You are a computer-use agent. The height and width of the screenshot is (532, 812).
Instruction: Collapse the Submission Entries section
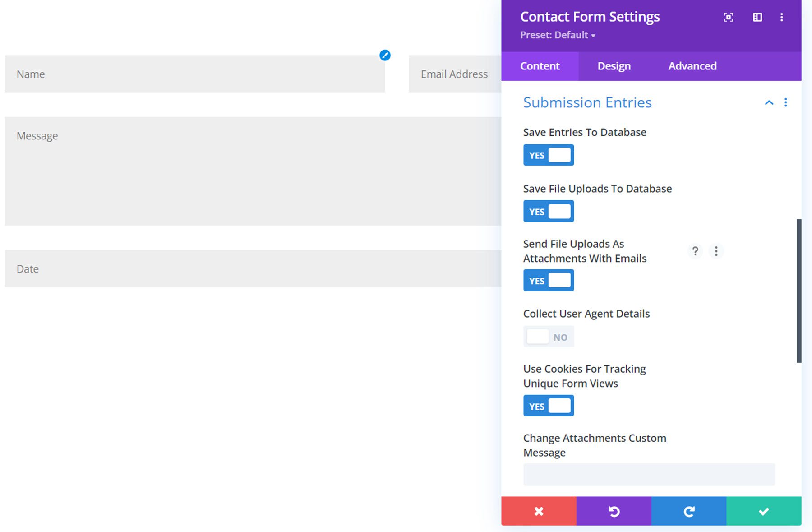click(x=769, y=102)
